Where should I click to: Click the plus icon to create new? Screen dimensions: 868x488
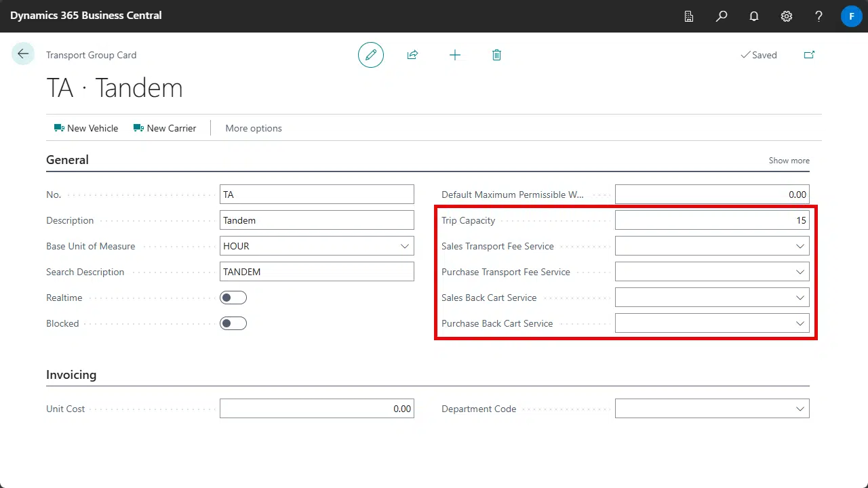point(455,55)
